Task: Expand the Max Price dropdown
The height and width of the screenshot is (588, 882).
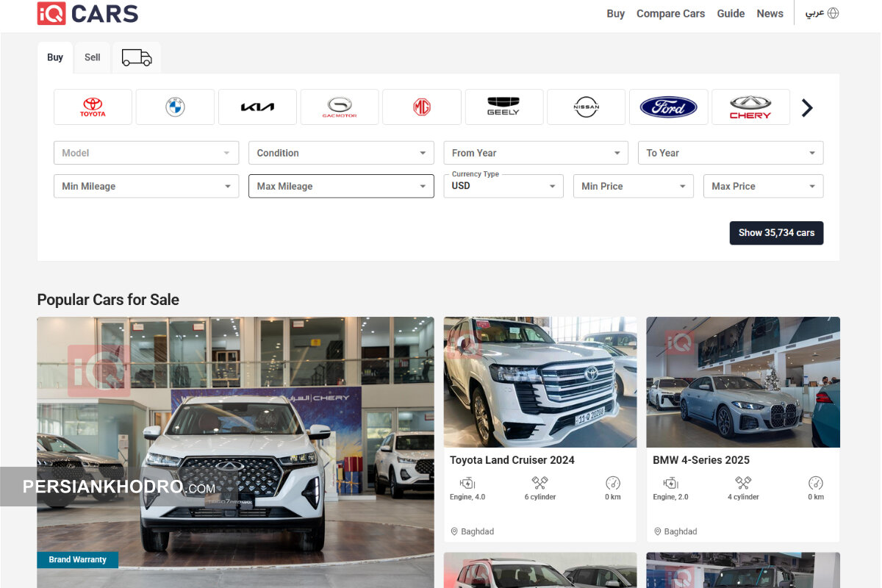Action: 763,186
